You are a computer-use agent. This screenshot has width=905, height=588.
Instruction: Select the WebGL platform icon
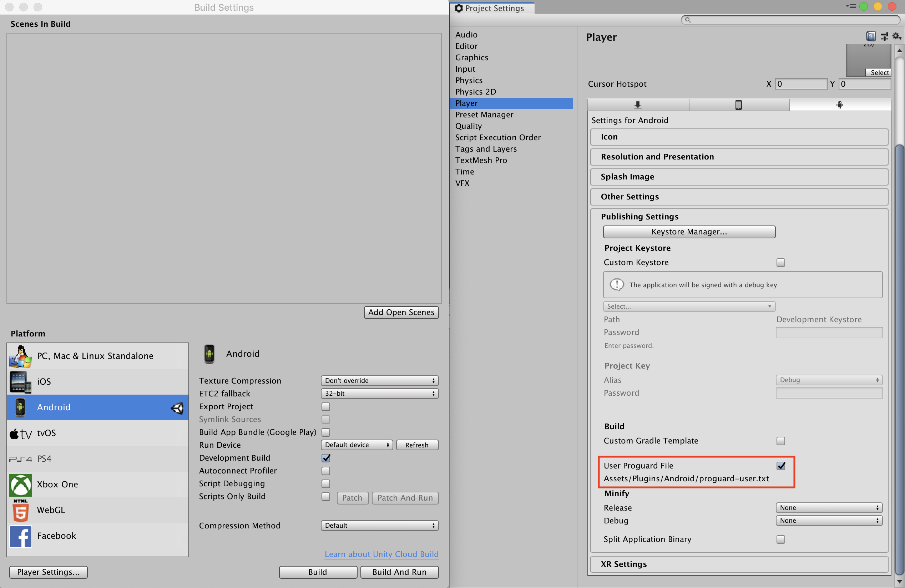click(20, 510)
